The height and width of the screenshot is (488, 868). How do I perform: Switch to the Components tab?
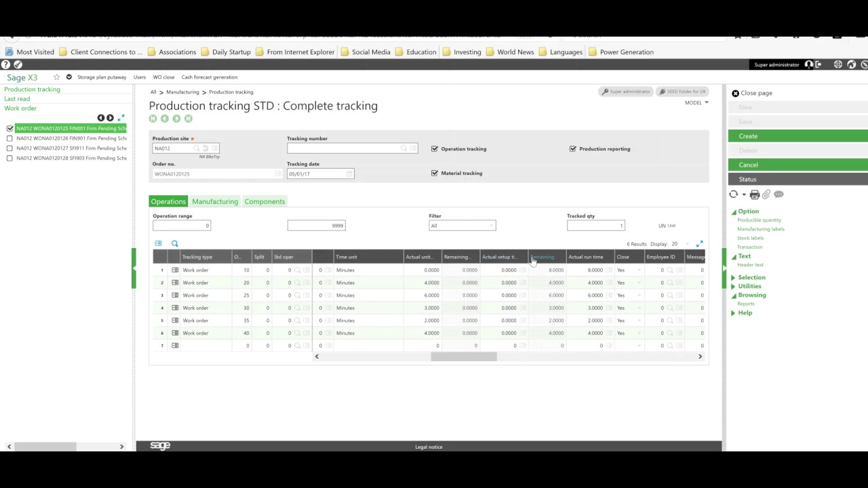tap(264, 201)
